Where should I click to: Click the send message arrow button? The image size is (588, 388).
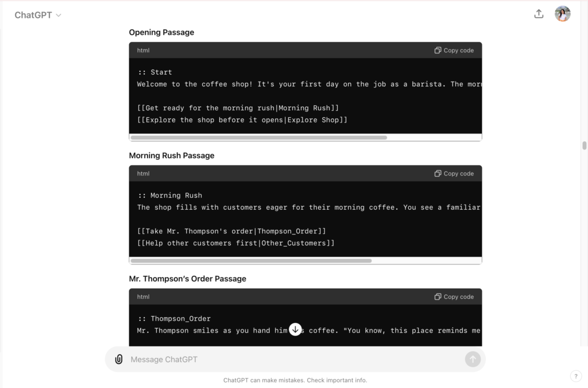coord(473,359)
